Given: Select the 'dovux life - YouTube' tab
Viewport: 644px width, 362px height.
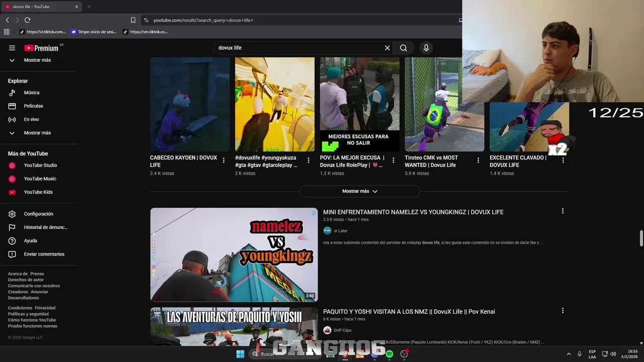Looking at the screenshot, I should [42, 7].
